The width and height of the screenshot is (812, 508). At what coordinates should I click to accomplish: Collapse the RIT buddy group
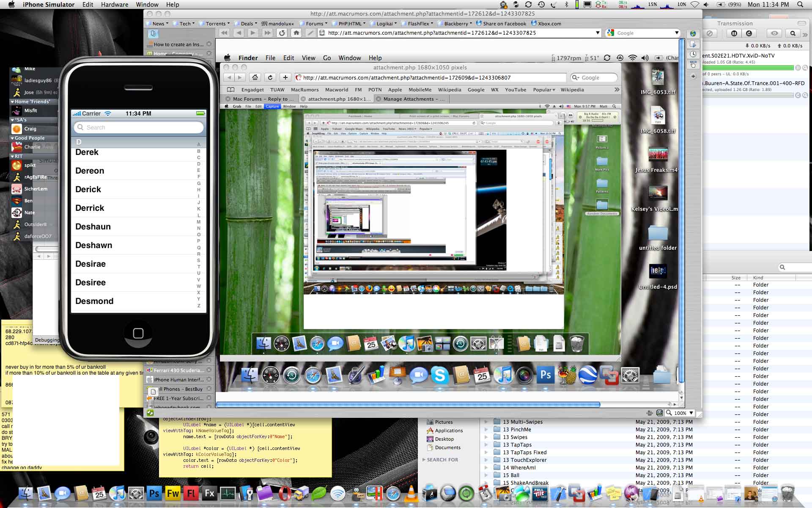(x=12, y=156)
